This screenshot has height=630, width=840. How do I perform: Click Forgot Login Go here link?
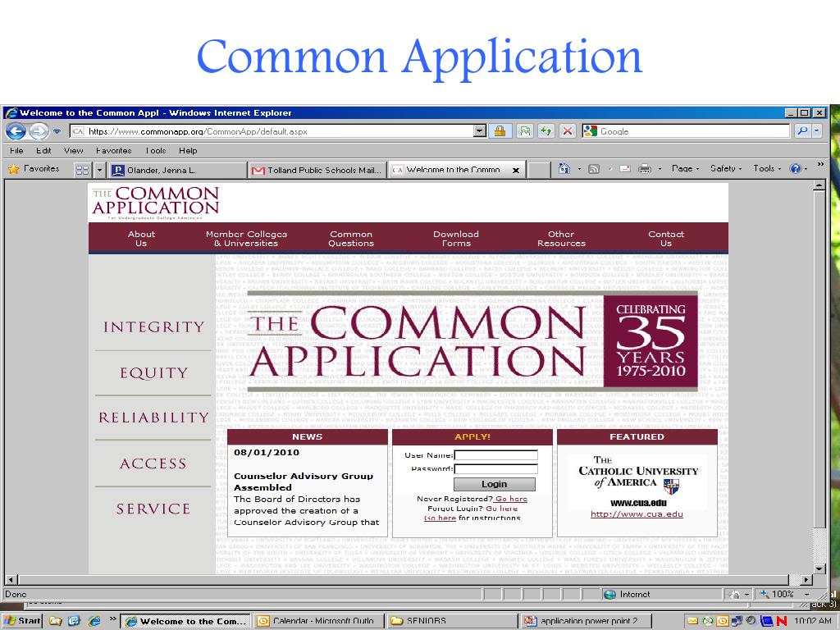(501, 509)
